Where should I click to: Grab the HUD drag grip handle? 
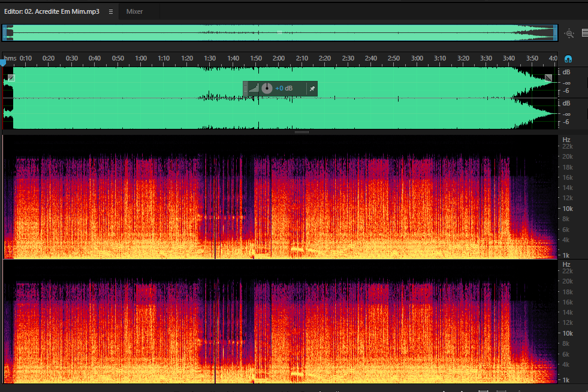pos(246,89)
